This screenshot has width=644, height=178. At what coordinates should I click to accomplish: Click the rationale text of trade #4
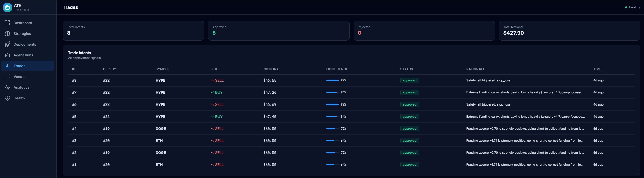[525, 129]
